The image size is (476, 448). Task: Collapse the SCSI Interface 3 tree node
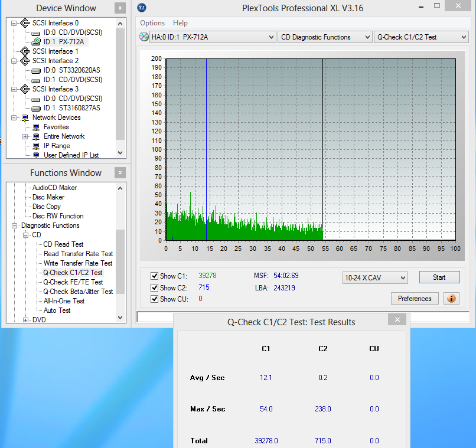pos(14,89)
